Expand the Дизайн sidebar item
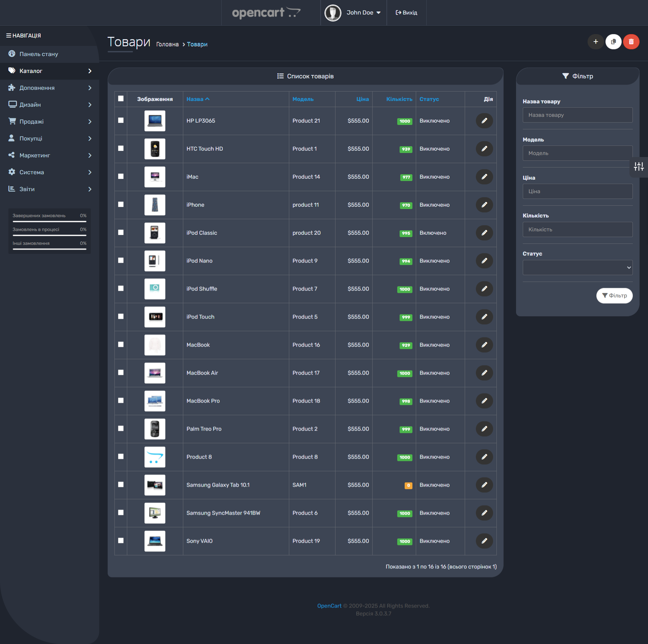The height and width of the screenshot is (644, 648). [x=50, y=105]
